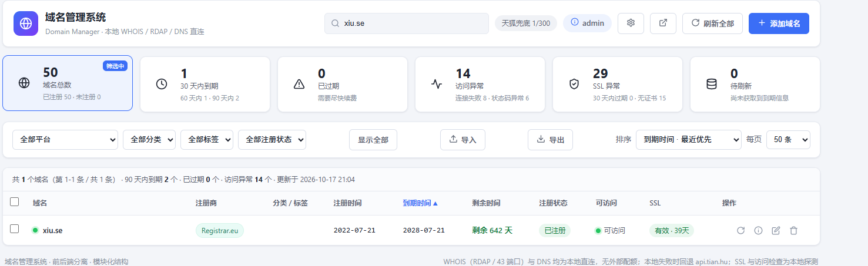Screen dimensions: 868x266
Task: Click the database icon on 待刷新 card
Action: (x=711, y=84)
